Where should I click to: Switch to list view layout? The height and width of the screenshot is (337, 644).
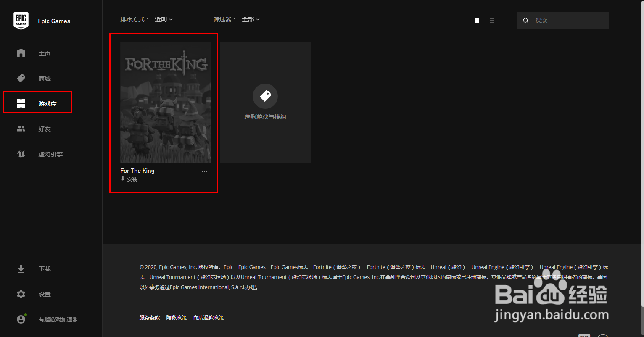(x=491, y=20)
